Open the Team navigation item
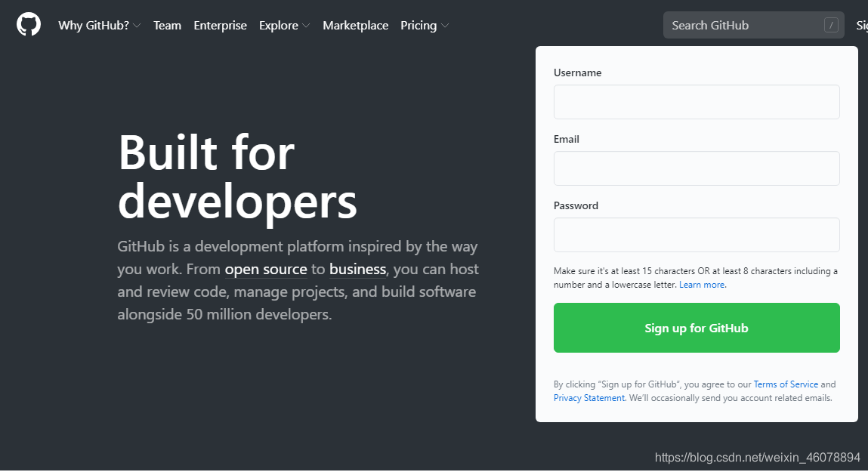The width and height of the screenshot is (868, 472). click(x=167, y=26)
